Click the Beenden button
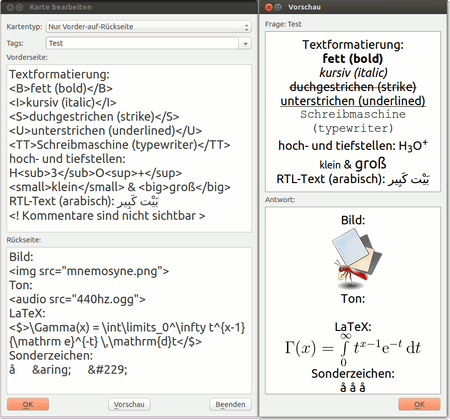The image size is (450, 420). pos(230,404)
